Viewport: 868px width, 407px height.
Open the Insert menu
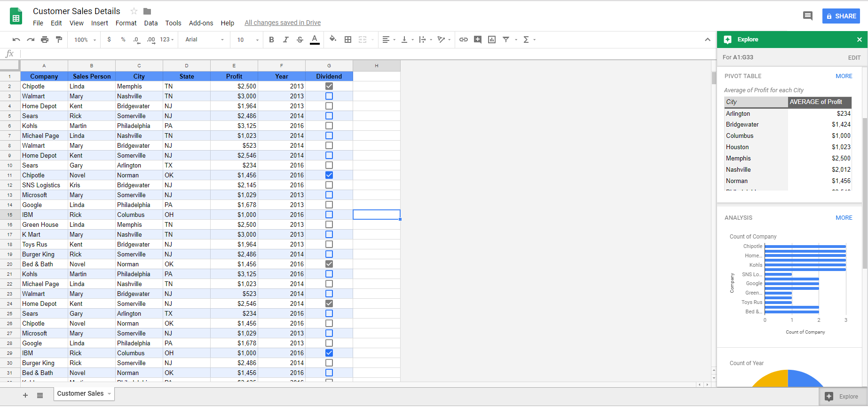pos(100,23)
